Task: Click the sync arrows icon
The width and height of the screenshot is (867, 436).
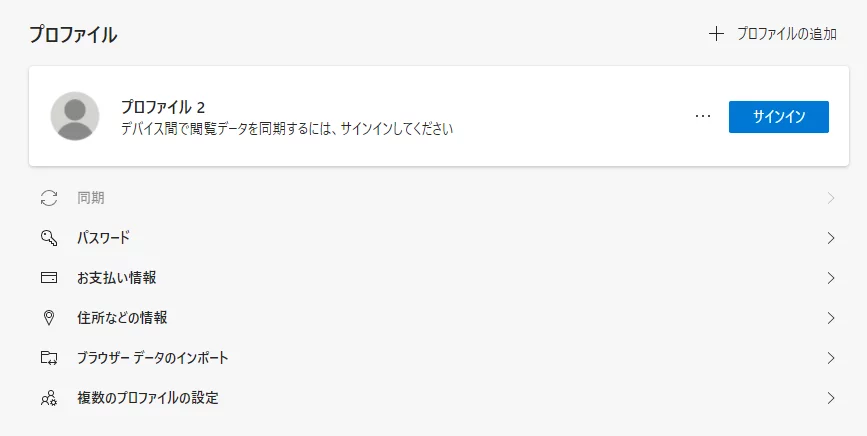Action: [49, 198]
